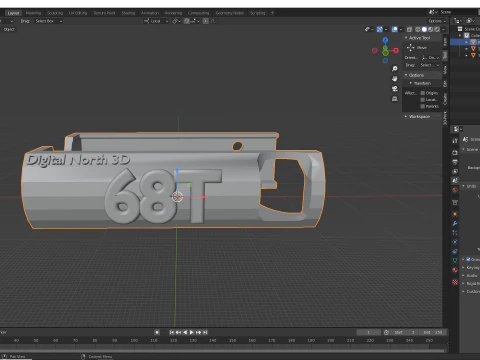Toggle viewport gizmos display
This screenshot has height=360, width=480.
pos(380,29)
